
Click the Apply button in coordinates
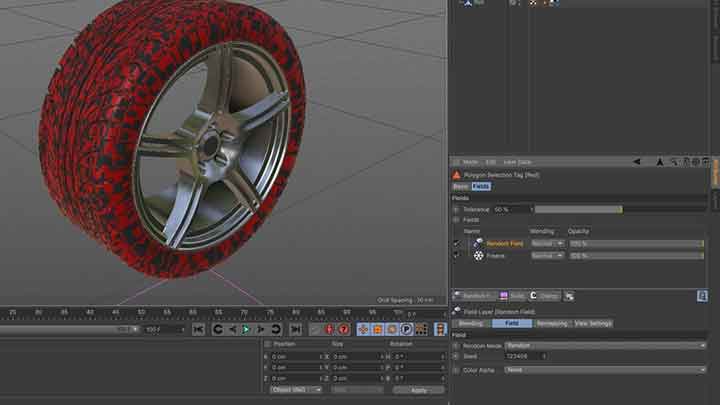click(418, 390)
